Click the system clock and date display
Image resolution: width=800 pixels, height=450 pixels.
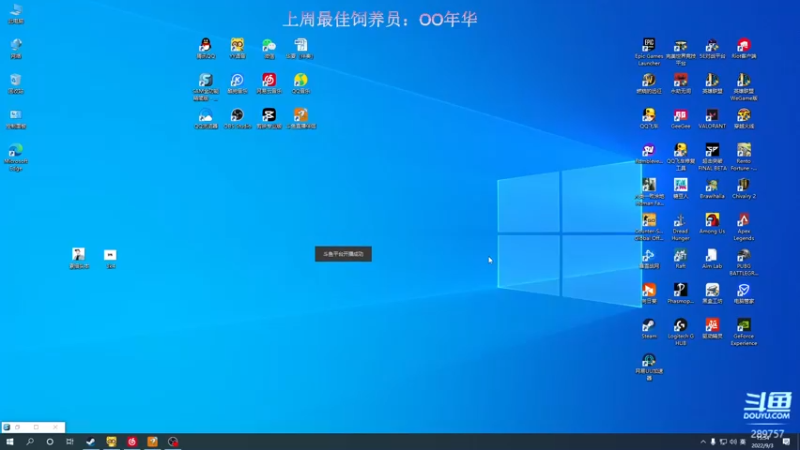[x=763, y=442]
